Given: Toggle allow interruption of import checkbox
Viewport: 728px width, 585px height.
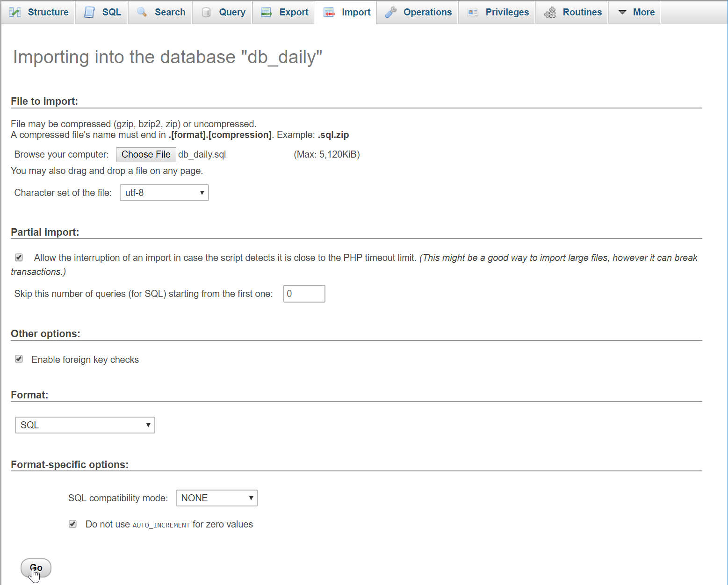Looking at the screenshot, I should [x=19, y=258].
